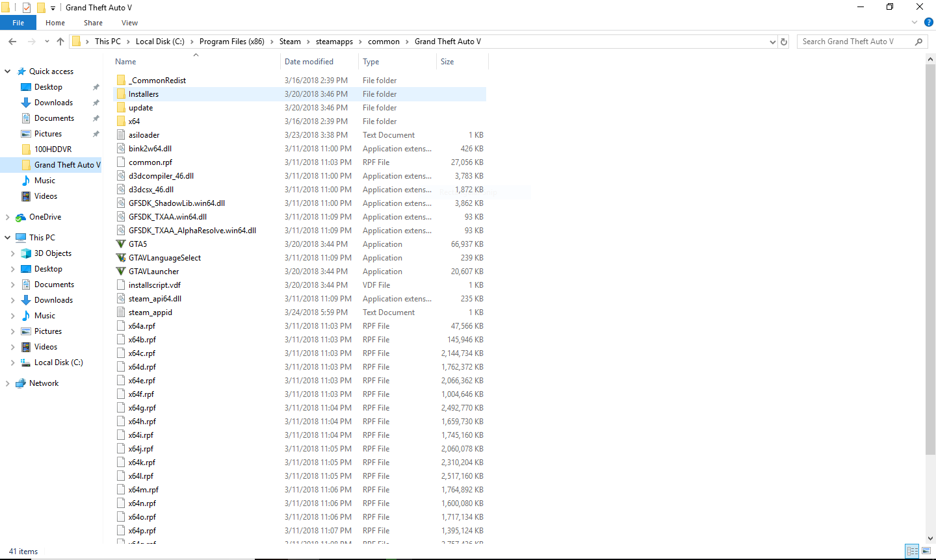Open address bar history dropdown
Viewport: 936px width, 560px height.
pos(772,42)
